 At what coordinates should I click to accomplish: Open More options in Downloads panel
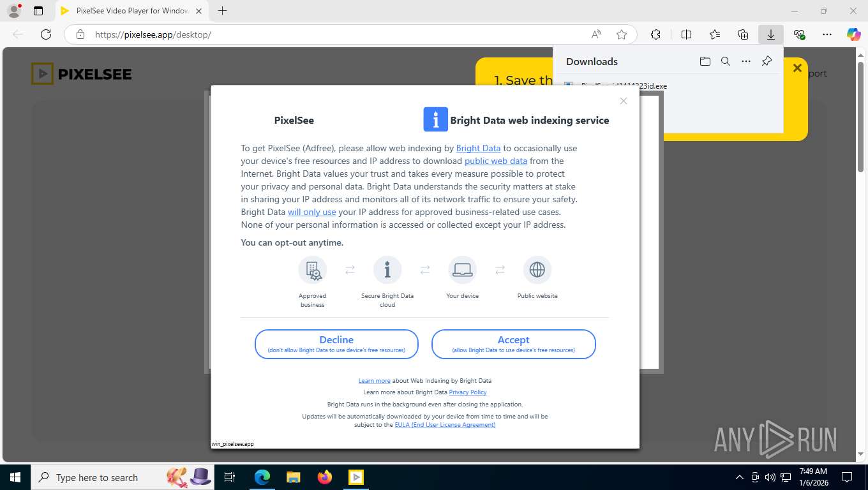[745, 61]
